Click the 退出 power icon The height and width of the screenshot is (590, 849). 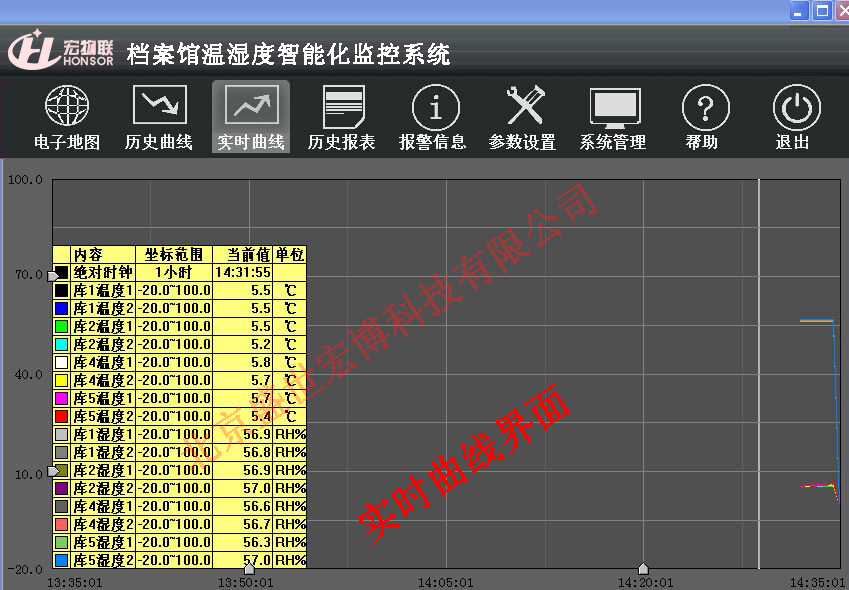(796, 107)
